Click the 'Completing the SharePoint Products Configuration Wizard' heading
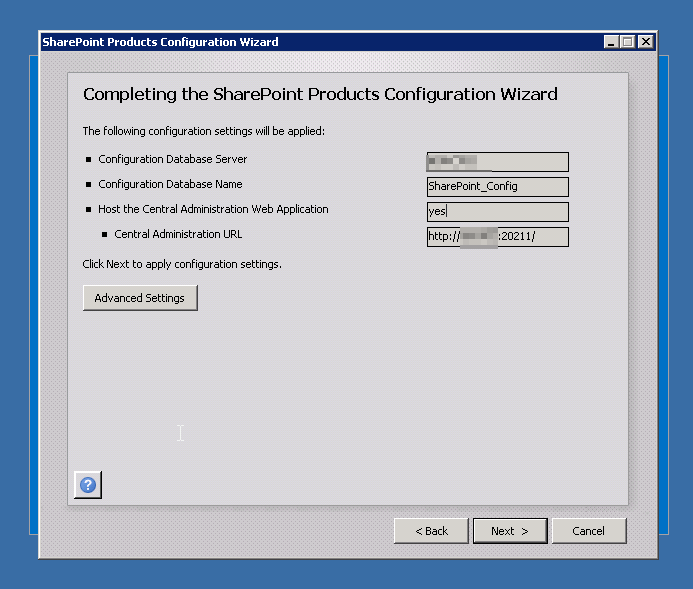Image resolution: width=693 pixels, height=589 pixels. (320, 95)
